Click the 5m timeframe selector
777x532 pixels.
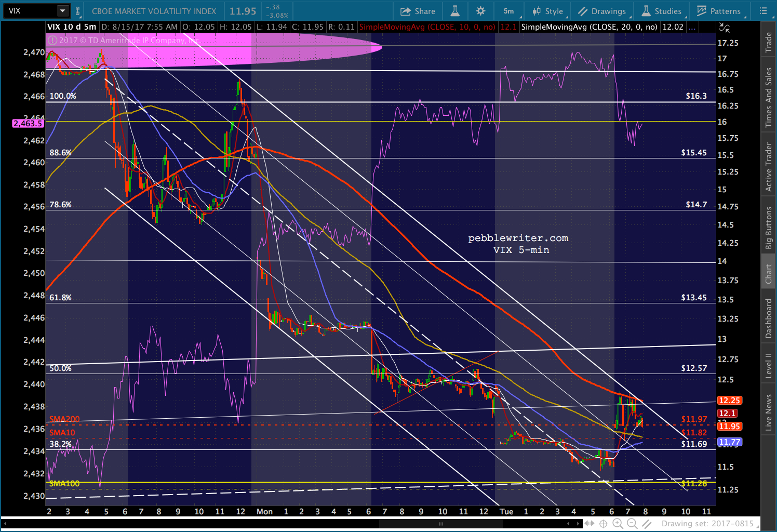(508, 11)
